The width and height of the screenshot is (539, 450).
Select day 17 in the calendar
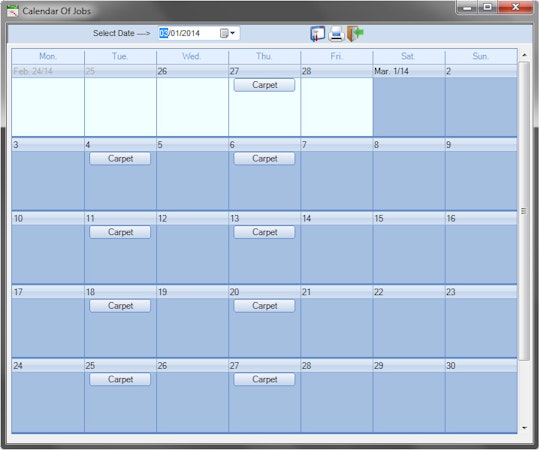pos(48,321)
